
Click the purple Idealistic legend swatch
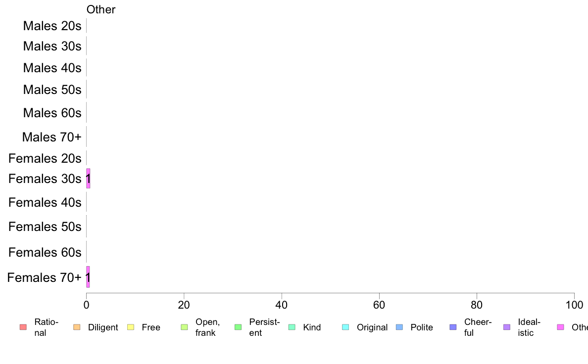pos(507,327)
